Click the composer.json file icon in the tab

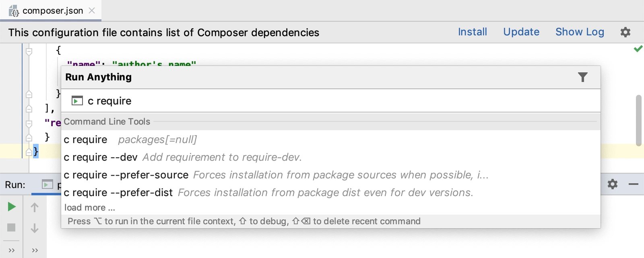pyautogui.click(x=14, y=11)
